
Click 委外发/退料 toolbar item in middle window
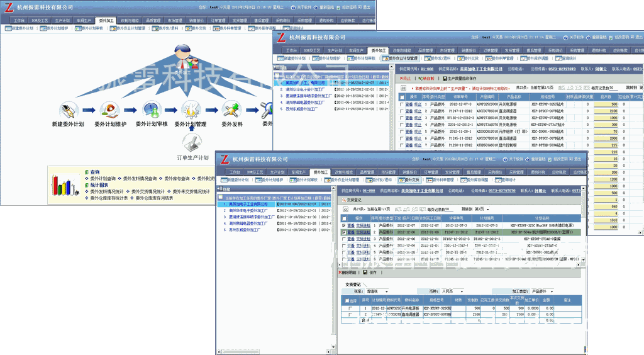[438, 59]
